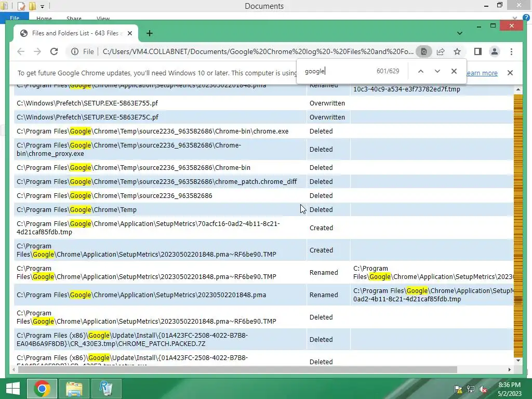Viewport: 532px width, 399px height.
Task: Click the horizontal scrollbar left arrow
Action: (14, 369)
